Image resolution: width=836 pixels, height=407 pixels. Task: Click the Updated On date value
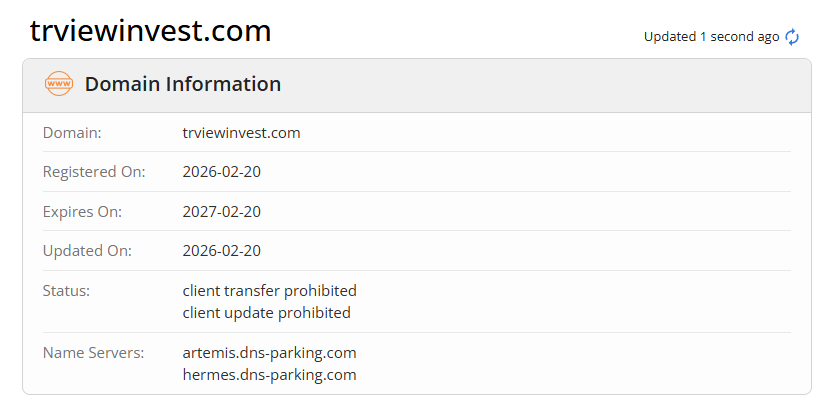(x=222, y=251)
